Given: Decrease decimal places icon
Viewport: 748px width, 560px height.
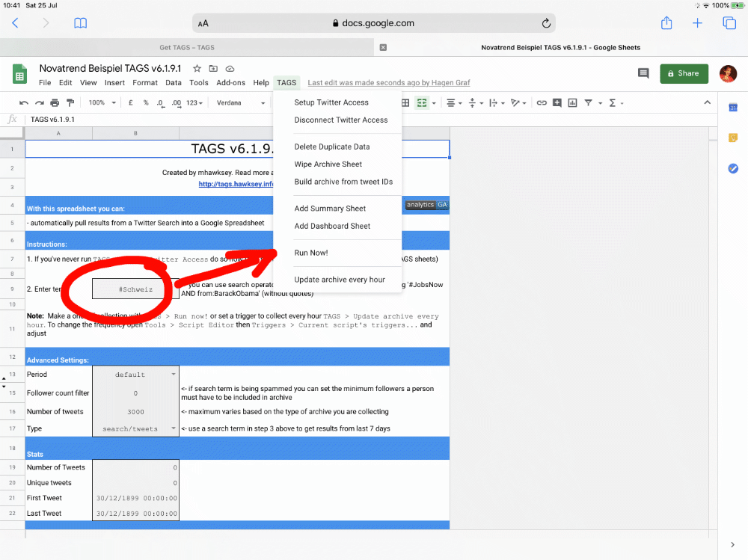Looking at the screenshot, I should pyautogui.click(x=161, y=102).
